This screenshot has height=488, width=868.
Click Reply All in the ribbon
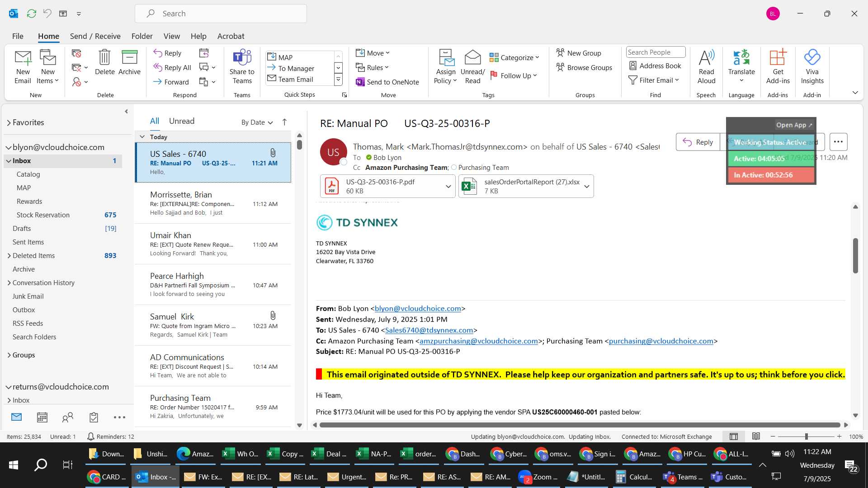click(x=172, y=67)
